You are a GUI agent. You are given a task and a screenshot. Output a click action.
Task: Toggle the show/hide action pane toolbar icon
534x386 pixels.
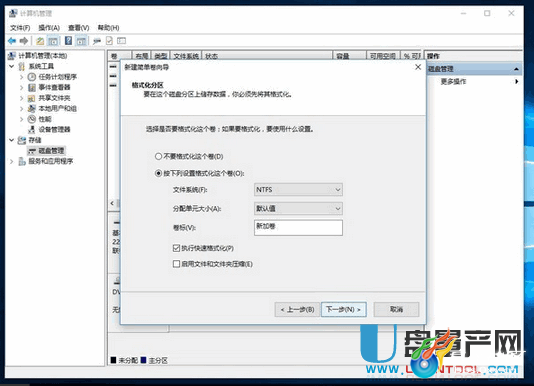pos(81,41)
